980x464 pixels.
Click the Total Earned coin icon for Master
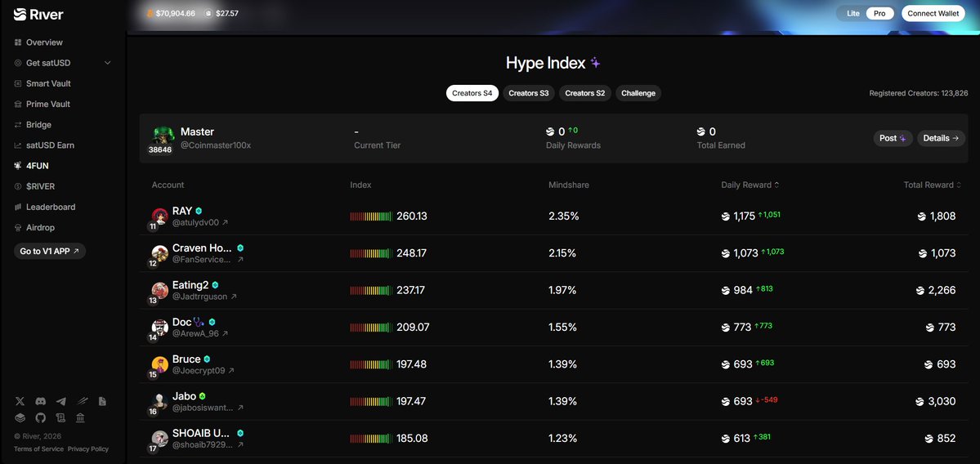(x=701, y=132)
